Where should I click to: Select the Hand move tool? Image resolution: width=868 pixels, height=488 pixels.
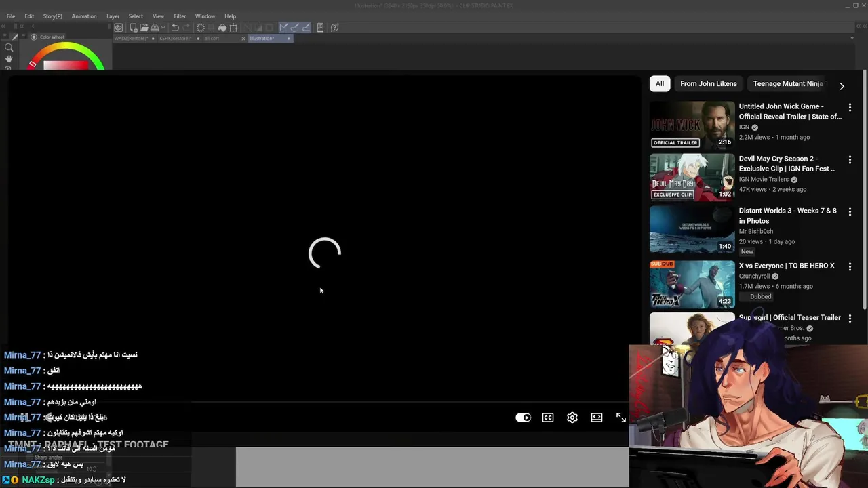click(x=9, y=59)
